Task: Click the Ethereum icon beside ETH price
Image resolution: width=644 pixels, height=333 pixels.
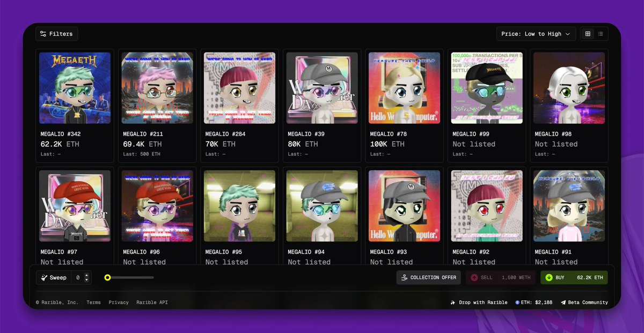Action: pyautogui.click(x=517, y=302)
